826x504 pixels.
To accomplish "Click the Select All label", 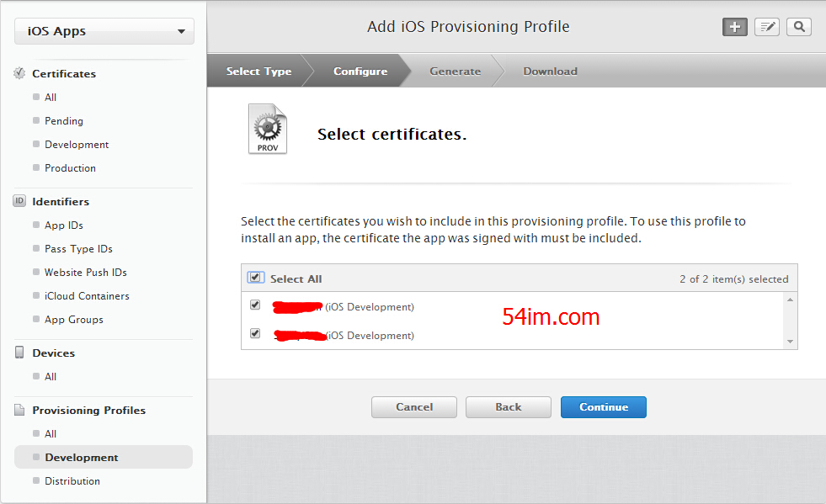I will 296,279.
